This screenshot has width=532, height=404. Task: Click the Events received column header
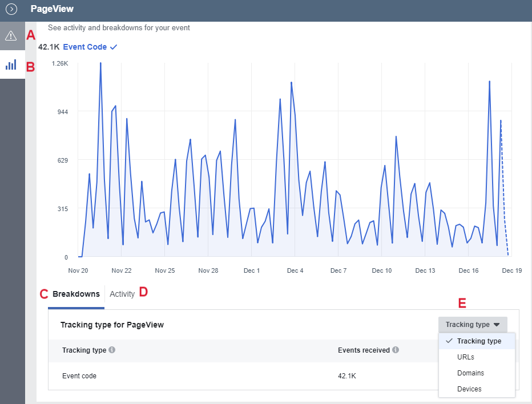[364, 350]
